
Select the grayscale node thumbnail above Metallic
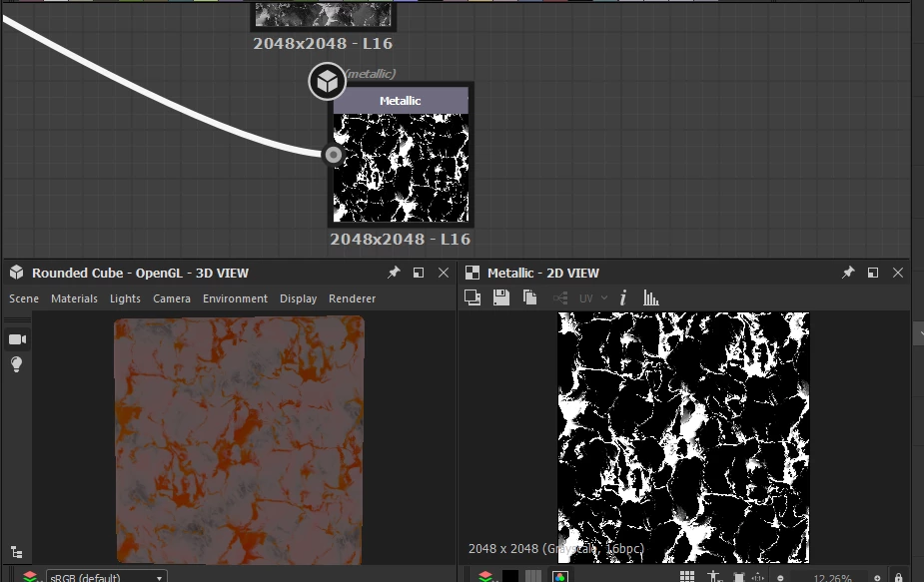(x=323, y=14)
